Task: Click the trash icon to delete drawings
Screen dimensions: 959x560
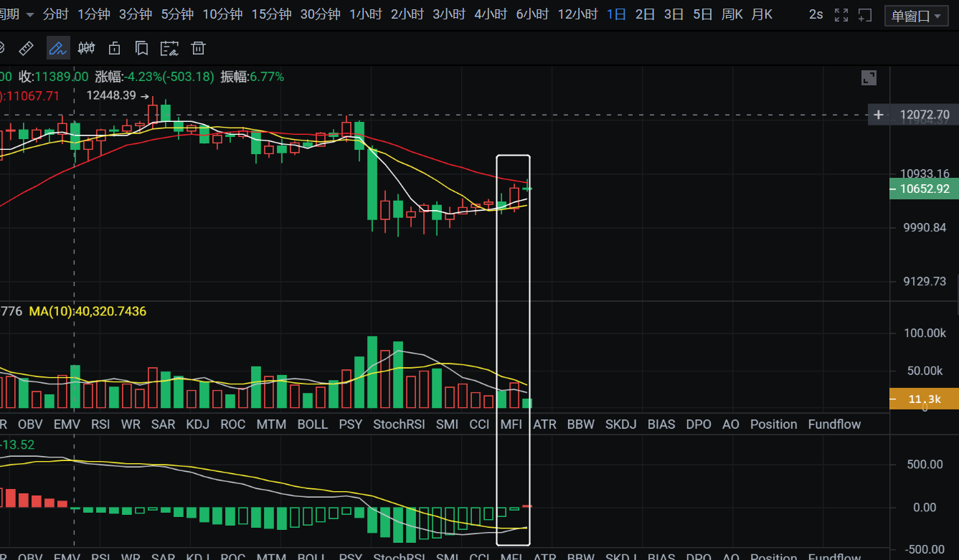Action: click(x=198, y=48)
